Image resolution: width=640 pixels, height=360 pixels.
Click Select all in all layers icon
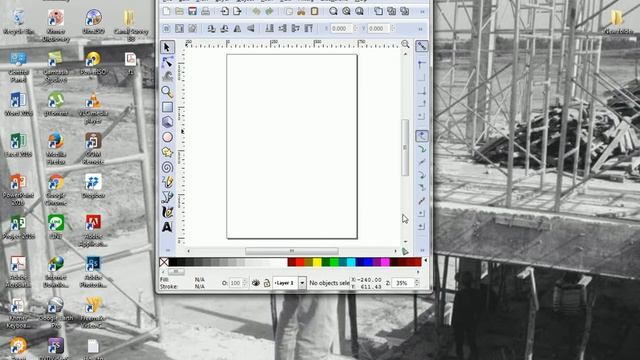pos(179,29)
